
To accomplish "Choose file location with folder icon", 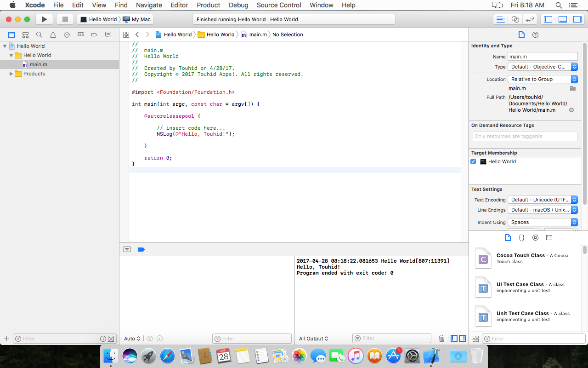I will click(x=573, y=88).
